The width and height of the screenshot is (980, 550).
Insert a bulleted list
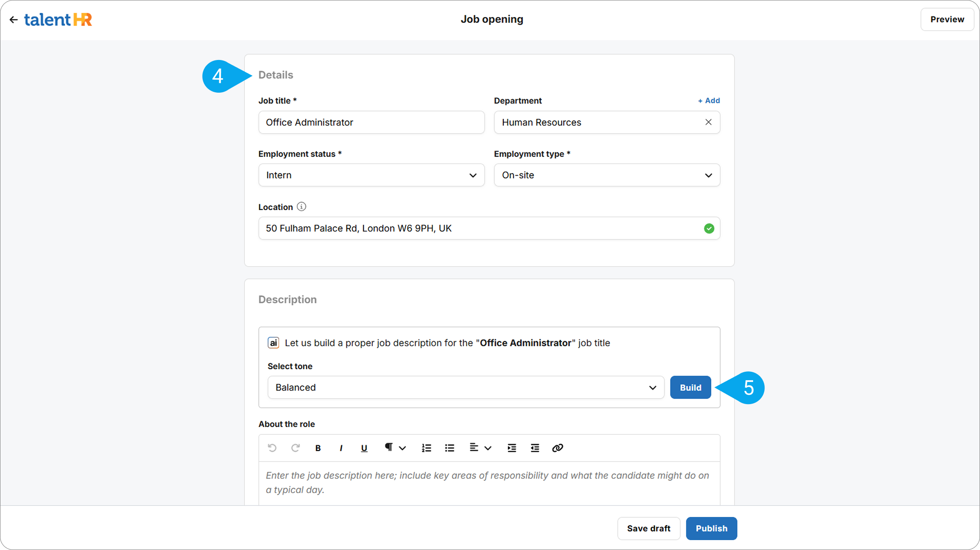pyautogui.click(x=450, y=448)
